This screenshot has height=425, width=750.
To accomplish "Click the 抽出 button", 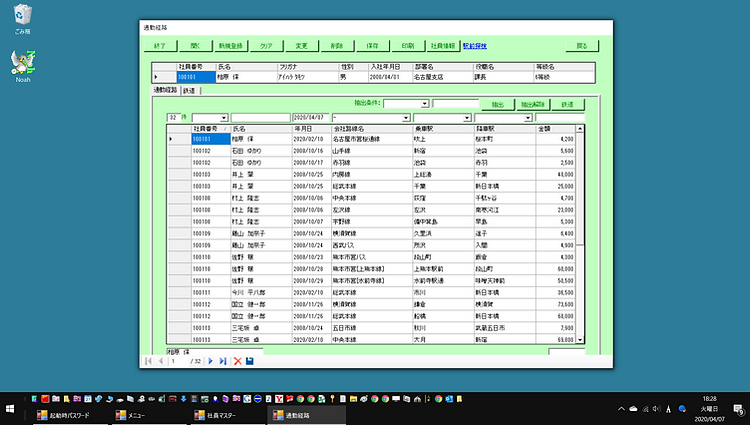I will (498, 104).
